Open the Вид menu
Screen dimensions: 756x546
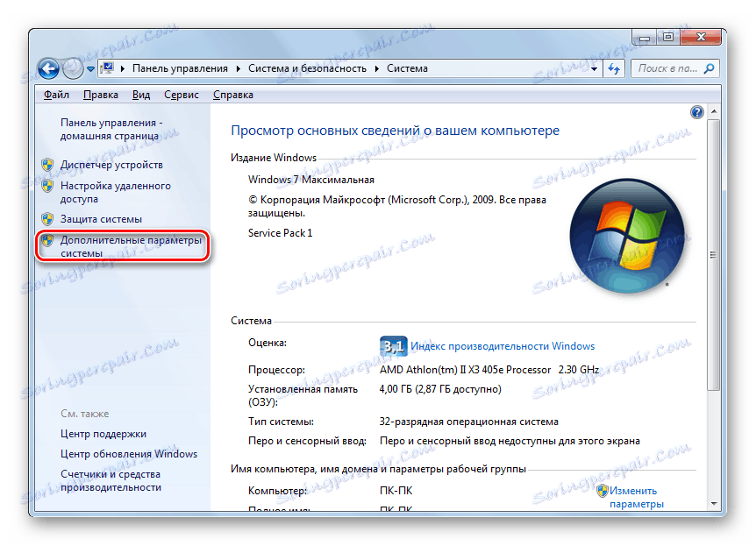[x=141, y=95]
